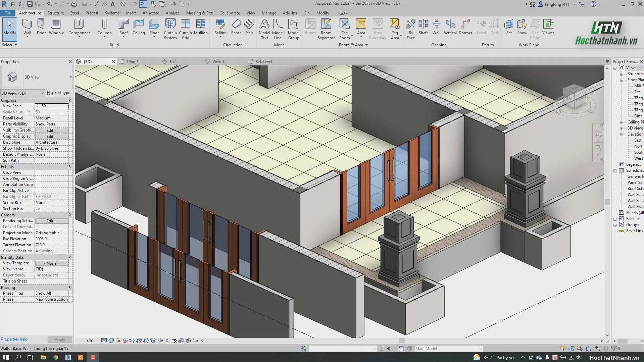Click the View Scale input field
The height and width of the screenshot is (362, 644).
click(x=51, y=106)
